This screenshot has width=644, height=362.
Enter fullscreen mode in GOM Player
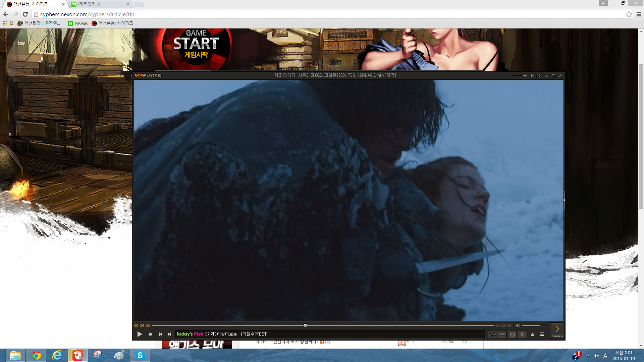[538, 76]
